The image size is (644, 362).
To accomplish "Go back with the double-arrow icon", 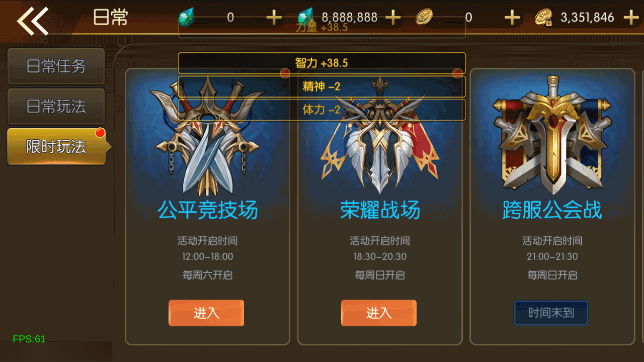I will click(x=33, y=21).
